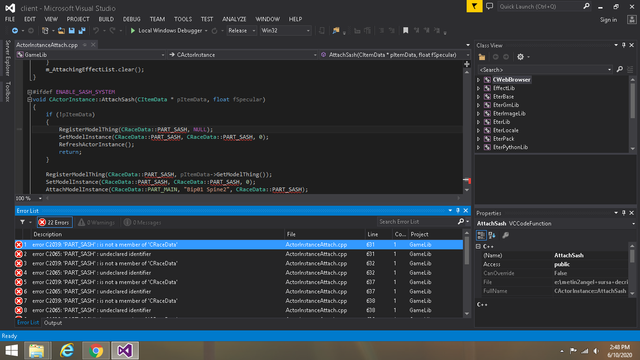Select the EterImageLib class item
The height and width of the screenshot is (360, 640).
click(509, 113)
